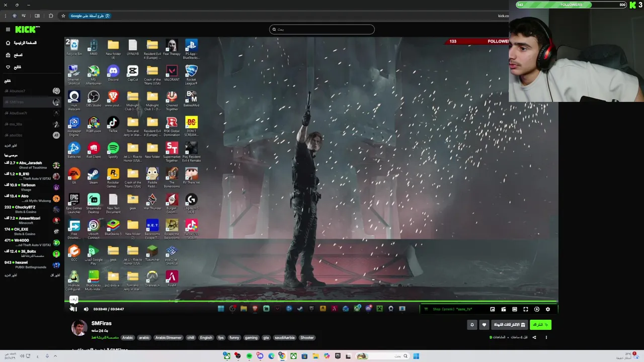The image size is (644, 362).
Task: Click the gift subscriptions button
Action: [x=509, y=325]
